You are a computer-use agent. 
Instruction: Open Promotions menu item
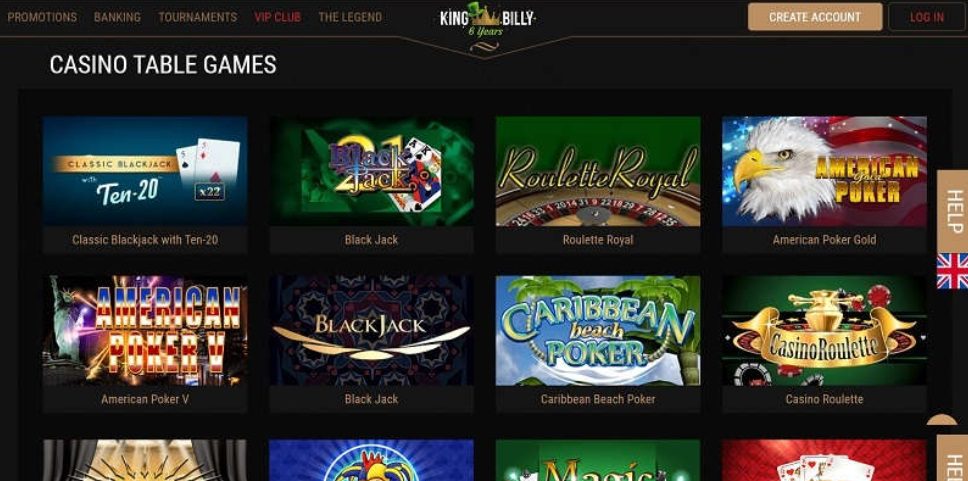click(42, 17)
